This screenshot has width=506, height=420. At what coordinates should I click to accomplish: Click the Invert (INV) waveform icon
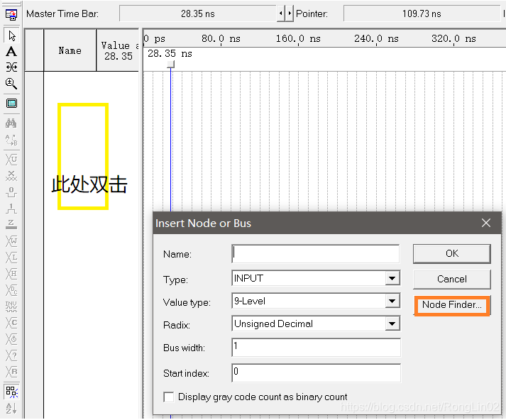tap(11, 306)
